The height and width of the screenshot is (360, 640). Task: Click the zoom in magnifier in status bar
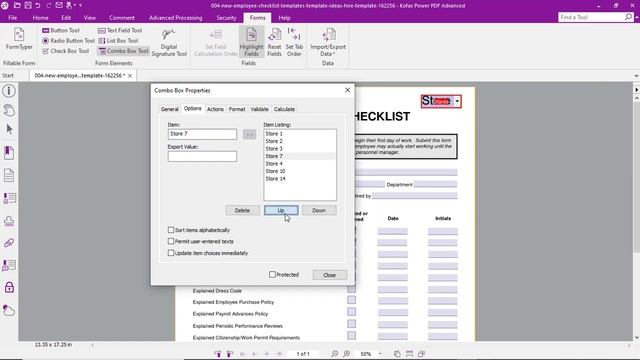coord(346,353)
